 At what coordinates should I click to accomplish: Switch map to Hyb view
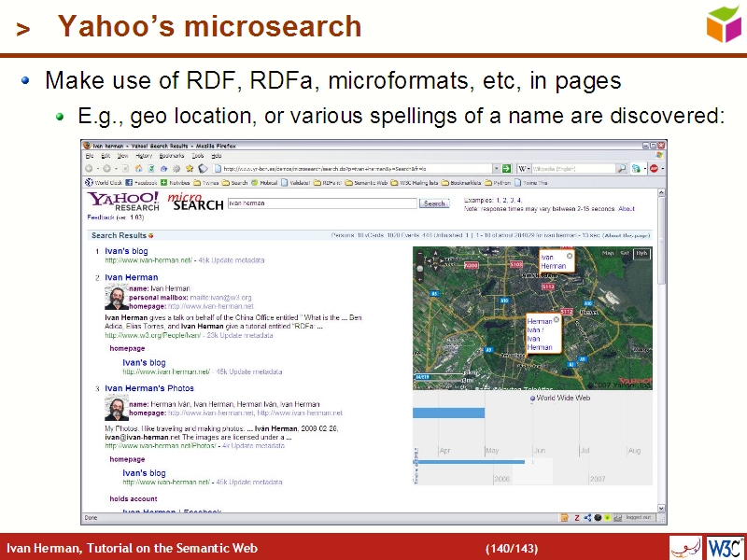pyautogui.click(x=641, y=253)
